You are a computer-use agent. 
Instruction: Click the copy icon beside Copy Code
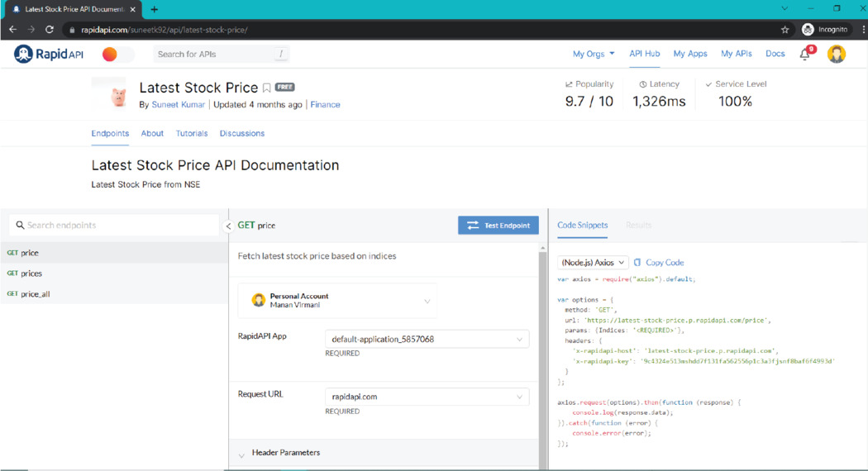tap(637, 262)
